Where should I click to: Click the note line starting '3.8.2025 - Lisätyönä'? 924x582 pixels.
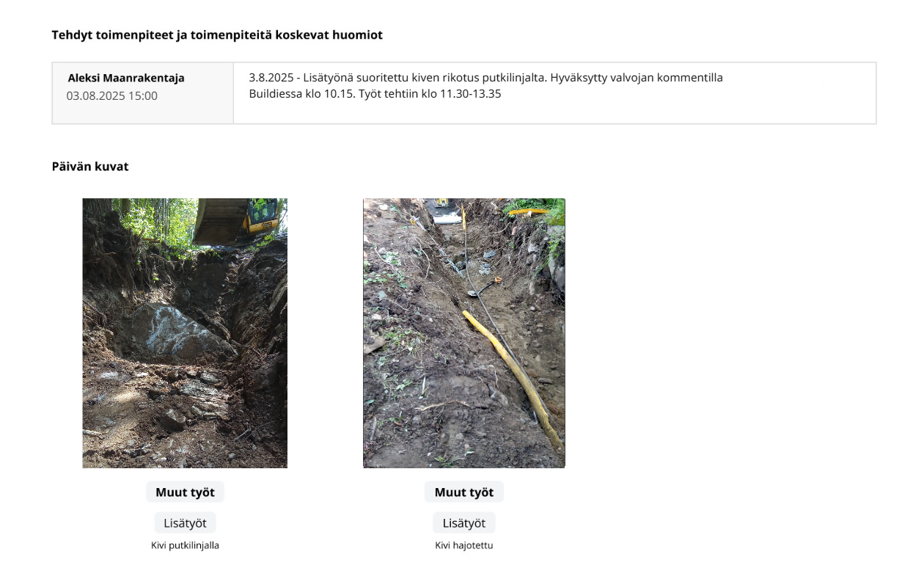point(485,78)
